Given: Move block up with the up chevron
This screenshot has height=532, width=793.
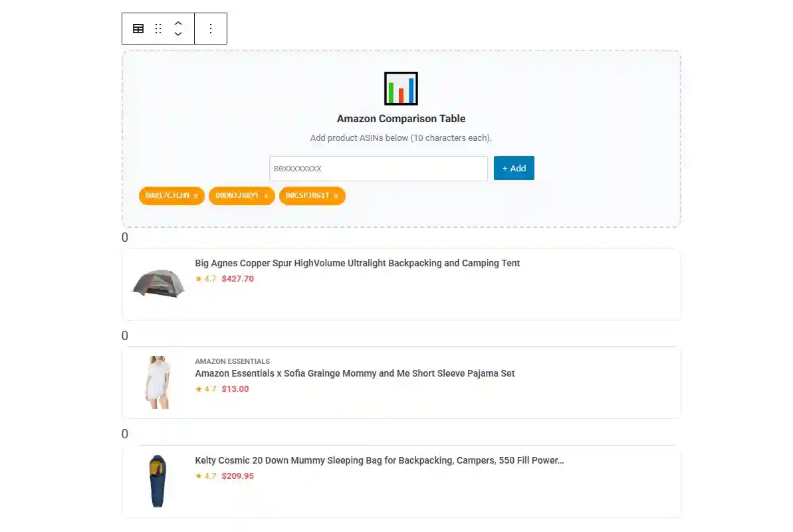Looking at the screenshot, I should tap(178, 23).
